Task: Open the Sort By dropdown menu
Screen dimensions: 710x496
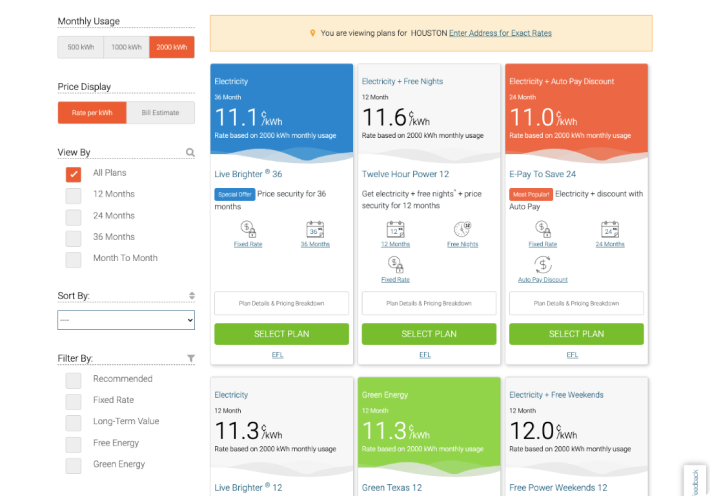Action: click(x=126, y=320)
